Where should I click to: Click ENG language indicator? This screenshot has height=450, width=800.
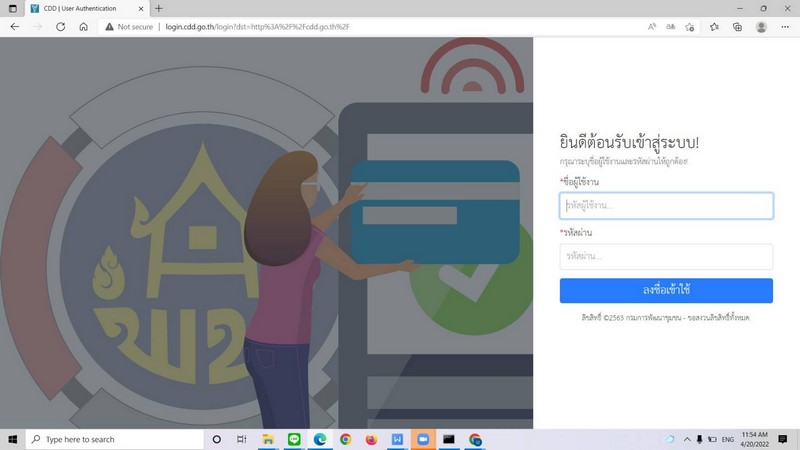[x=728, y=439]
